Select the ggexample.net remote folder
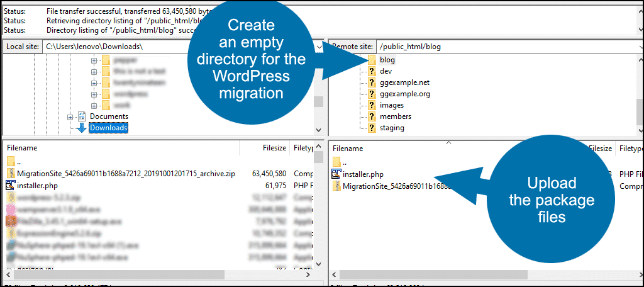644x287 pixels. pos(404,82)
